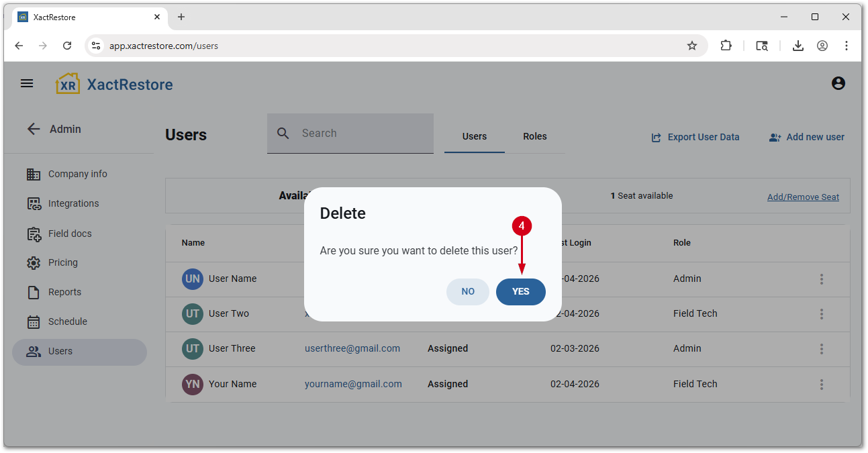Viewport: 868px width, 453px height.
Task: Open the Add/Remove Seat link
Action: 803,197
